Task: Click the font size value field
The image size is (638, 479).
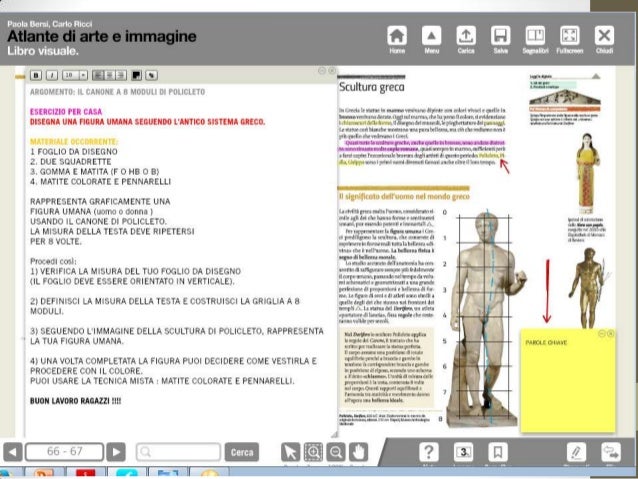Action: [x=71, y=75]
